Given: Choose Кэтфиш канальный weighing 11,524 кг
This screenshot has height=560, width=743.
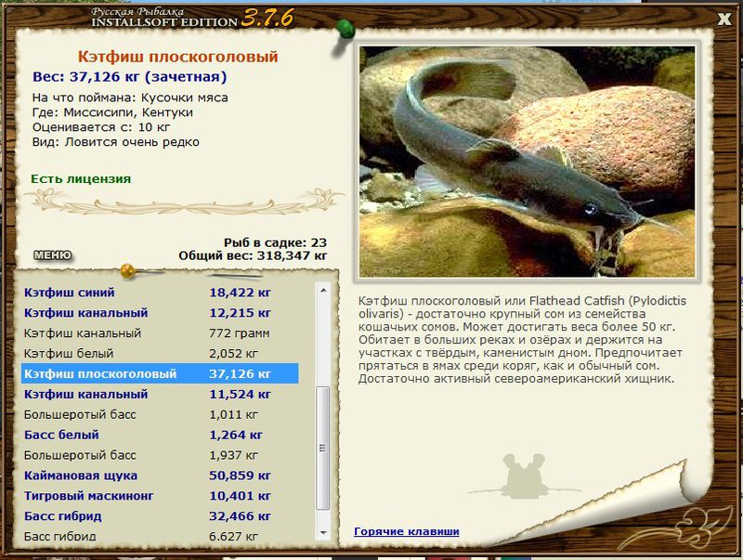Looking at the screenshot, I should point(160,394).
